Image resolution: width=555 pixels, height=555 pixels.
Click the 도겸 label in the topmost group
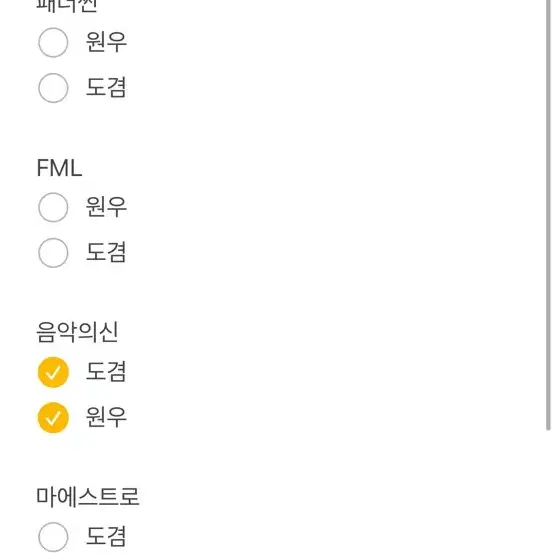(x=106, y=87)
